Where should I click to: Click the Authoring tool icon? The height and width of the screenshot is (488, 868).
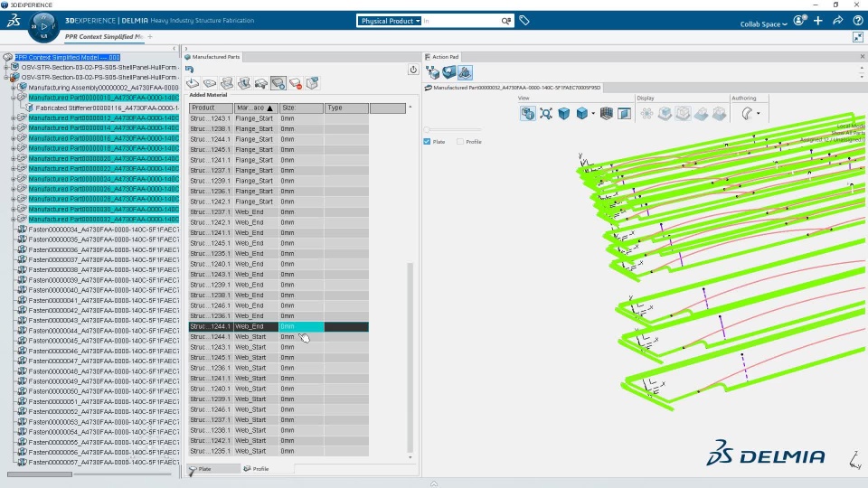(747, 114)
